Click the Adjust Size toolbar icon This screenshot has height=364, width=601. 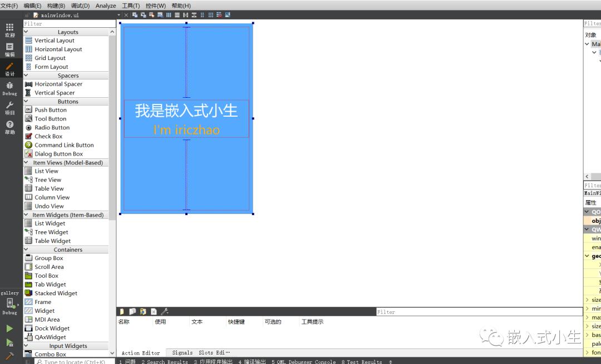228,15
